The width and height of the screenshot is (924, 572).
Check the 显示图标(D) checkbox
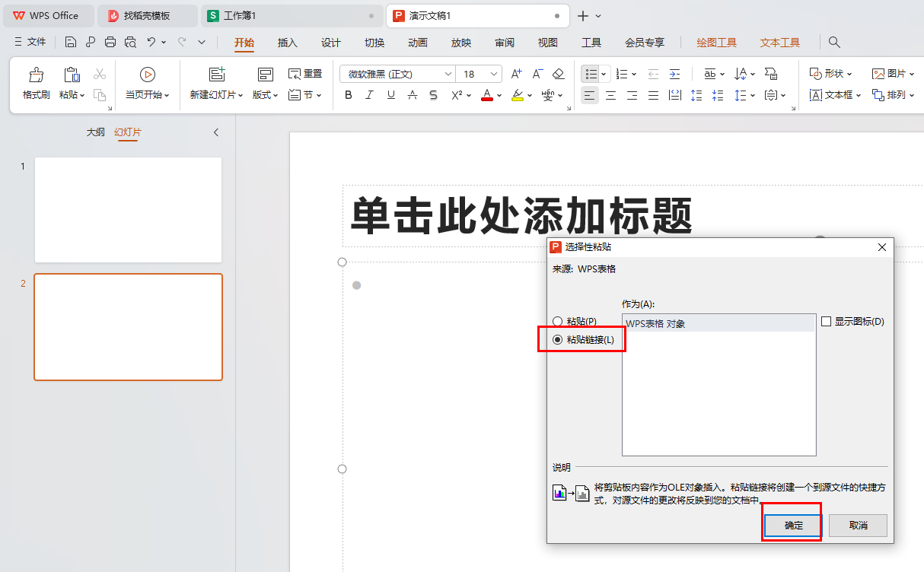[826, 322]
